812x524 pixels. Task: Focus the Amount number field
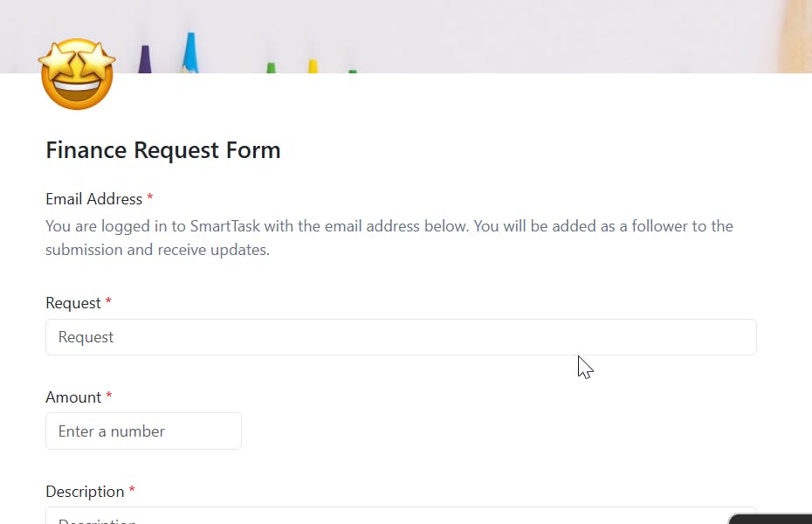coord(143,431)
